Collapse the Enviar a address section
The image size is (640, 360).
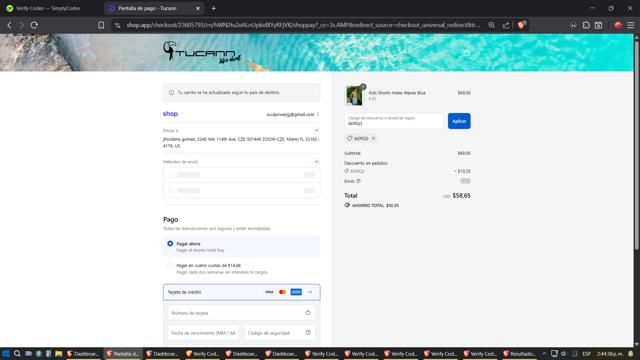point(316,131)
